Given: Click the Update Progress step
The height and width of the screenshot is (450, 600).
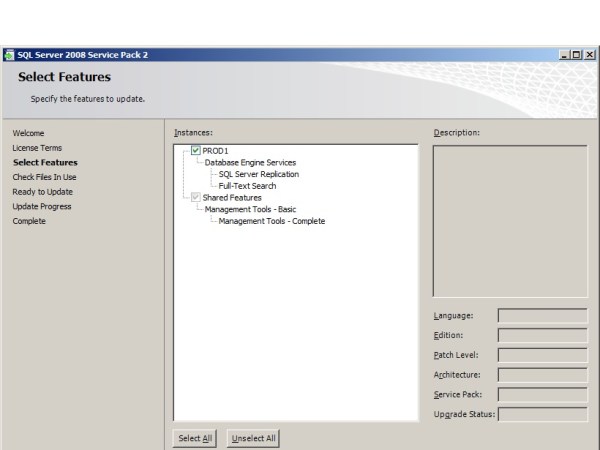Looking at the screenshot, I should pos(42,206).
